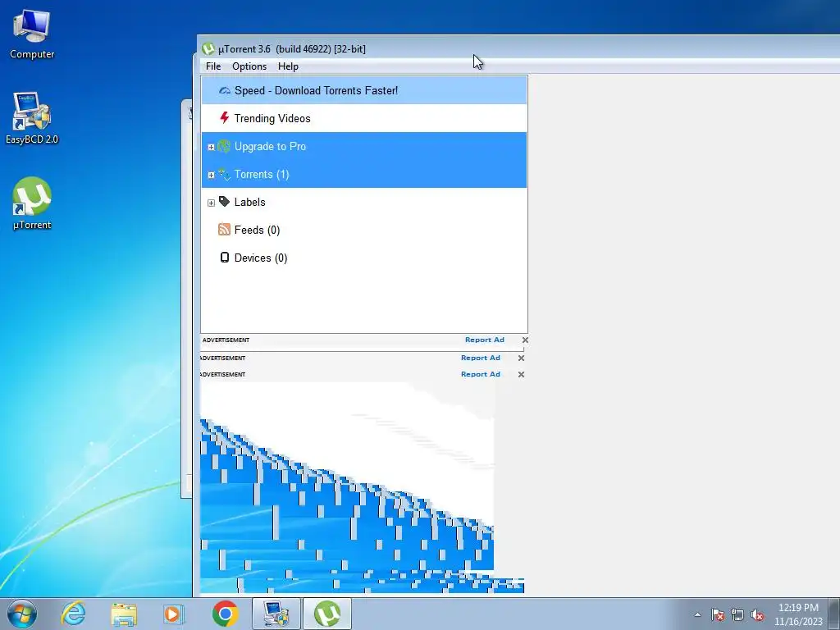Click the bottom Report Ad link
The width and height of the screenshot is (840, 630).
[x=481, y=374]
